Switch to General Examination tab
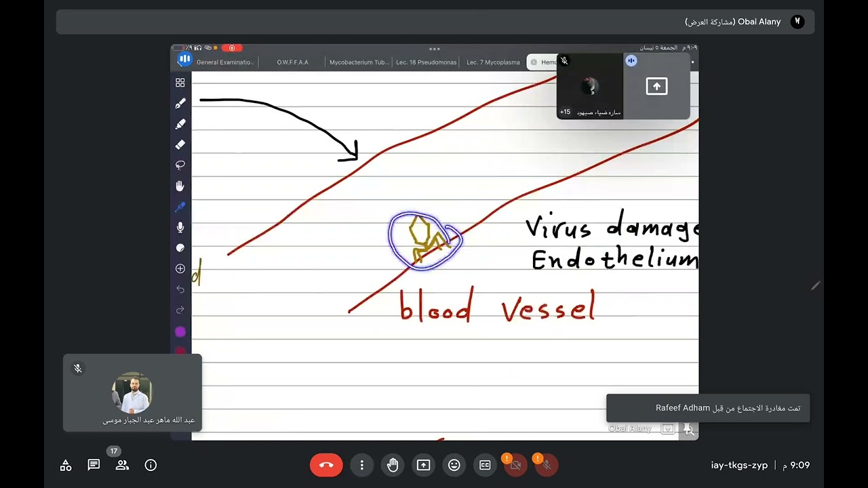The height and width of the screenshot is (488, 868). [x=224, y=62]
